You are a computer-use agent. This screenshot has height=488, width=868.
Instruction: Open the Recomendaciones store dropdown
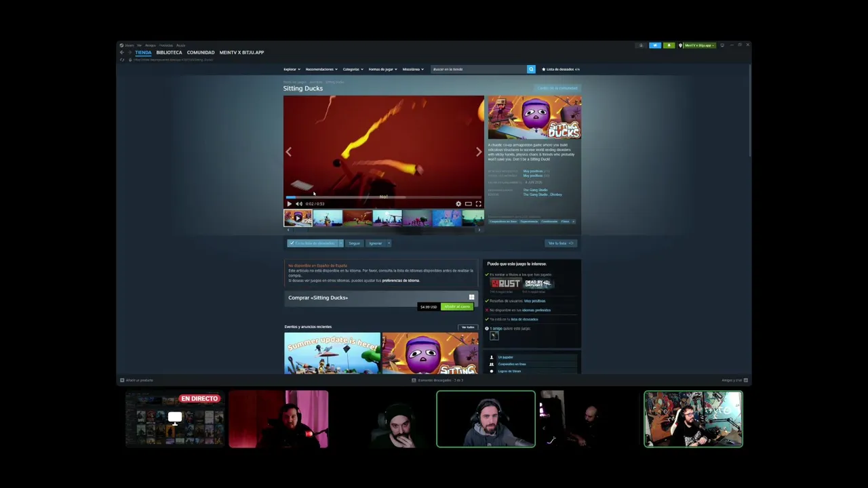coord(320,69)
